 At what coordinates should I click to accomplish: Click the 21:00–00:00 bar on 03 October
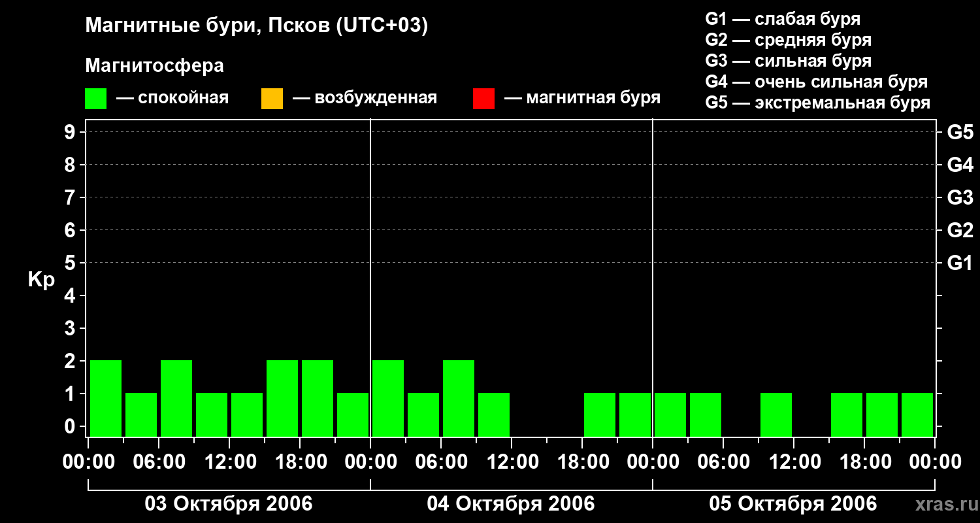click(353, 414)
